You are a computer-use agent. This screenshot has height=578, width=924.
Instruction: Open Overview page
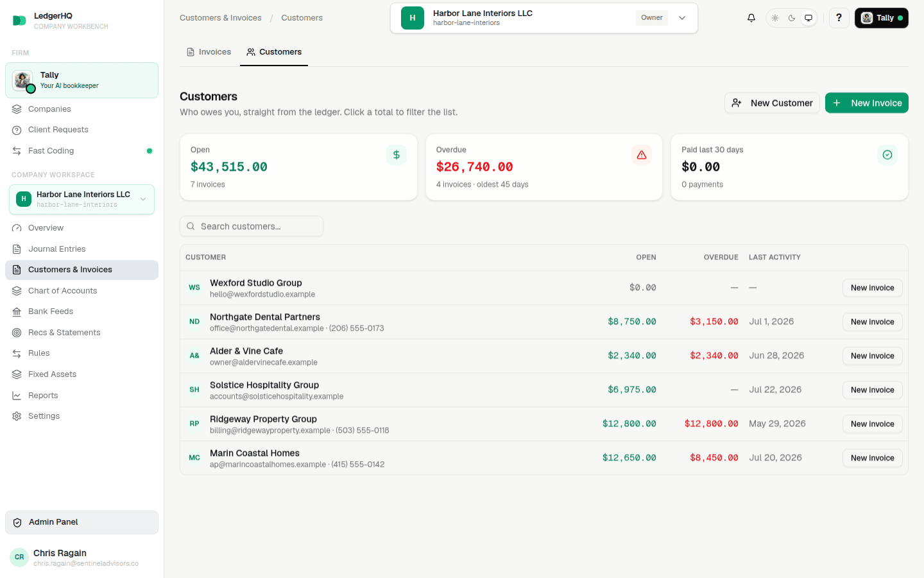[x=82, y=228]
